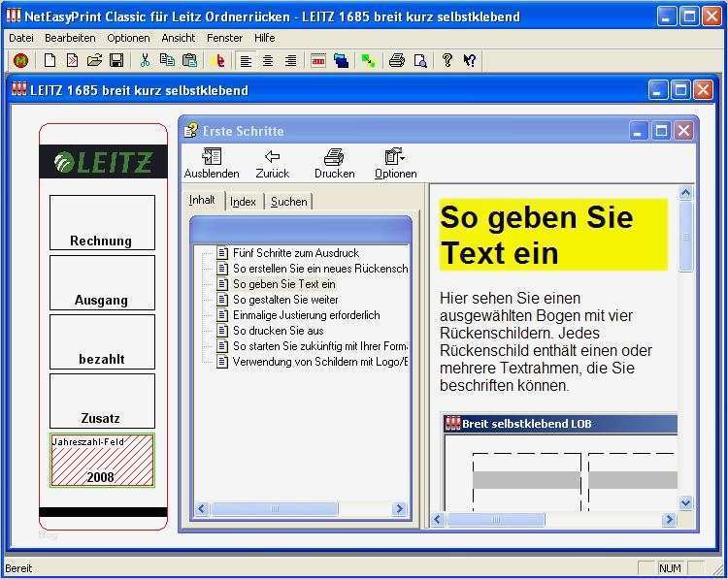Click contents list horizontal scrollbar thumb
Image resolution: width=728 pixels, height=579 pixels.
pyautogui.click(x=275, y=509)
